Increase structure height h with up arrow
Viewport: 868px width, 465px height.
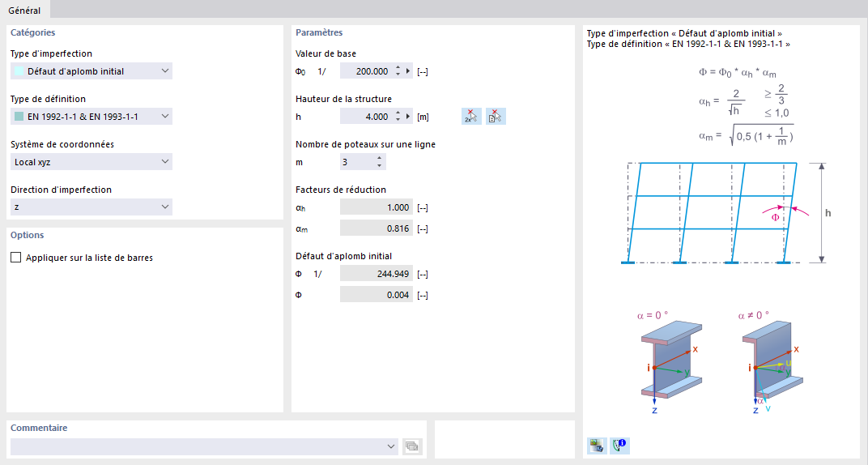(x=398, y=113)
